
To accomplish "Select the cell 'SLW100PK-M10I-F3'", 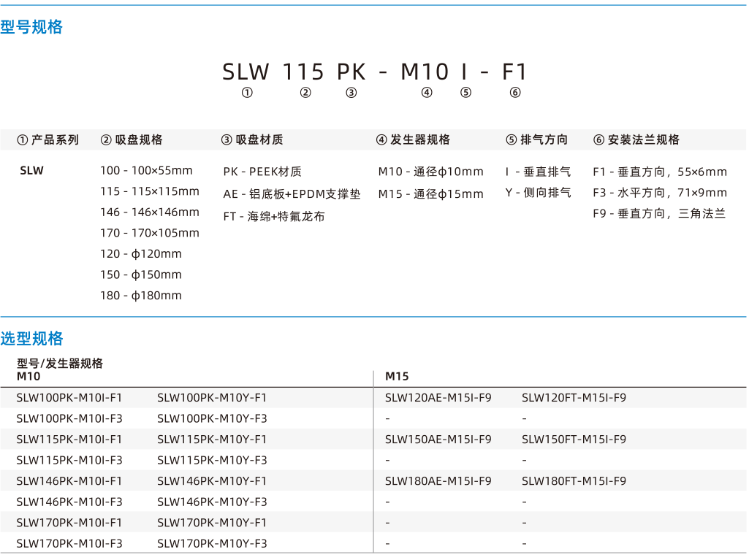I will [x=69, y=418].
